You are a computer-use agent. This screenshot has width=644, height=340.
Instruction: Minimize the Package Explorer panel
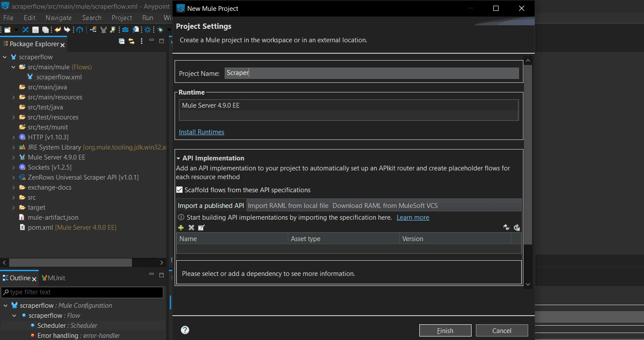click(x=152, y=41)
